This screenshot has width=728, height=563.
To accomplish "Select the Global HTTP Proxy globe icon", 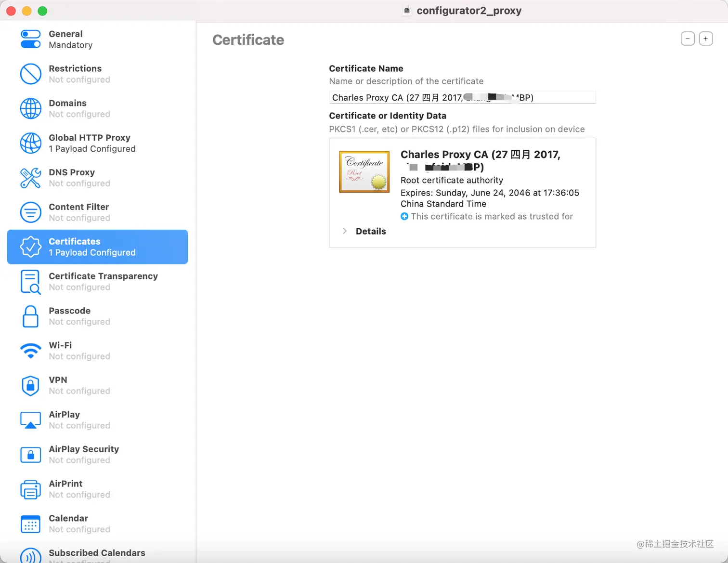I will [30, 143].
